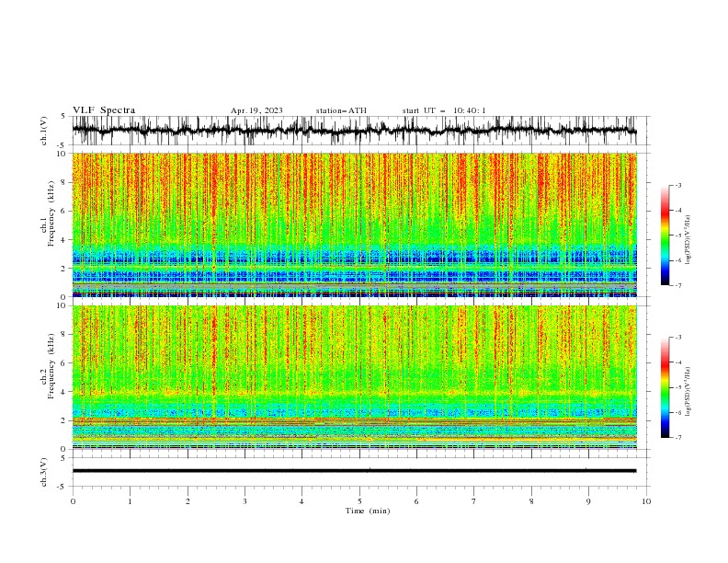Click the time axis tick label '2'
This screenshot has height=563, width=728.
click(188, 501)
